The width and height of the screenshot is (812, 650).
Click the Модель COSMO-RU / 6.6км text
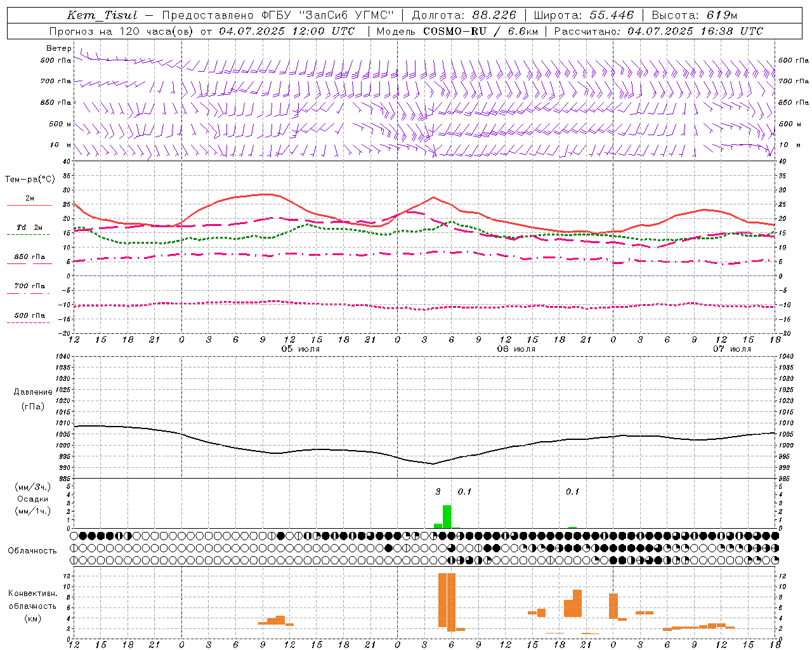point(457,31)
